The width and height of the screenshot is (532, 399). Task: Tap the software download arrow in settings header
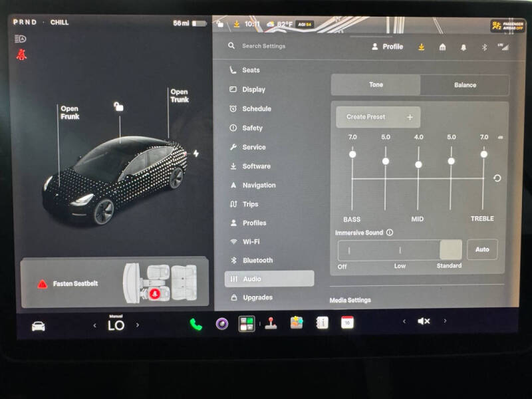(422, 47)
